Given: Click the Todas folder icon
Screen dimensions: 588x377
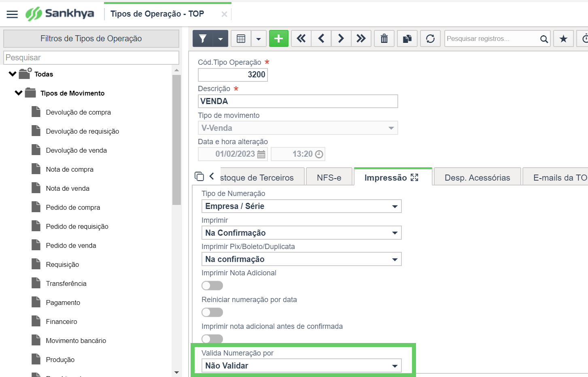Looking at the screenshot, I should [25, 73].
